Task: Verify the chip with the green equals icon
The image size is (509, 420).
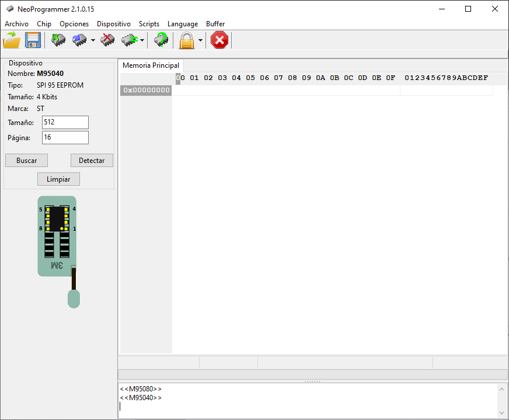Action: point(130,40)
